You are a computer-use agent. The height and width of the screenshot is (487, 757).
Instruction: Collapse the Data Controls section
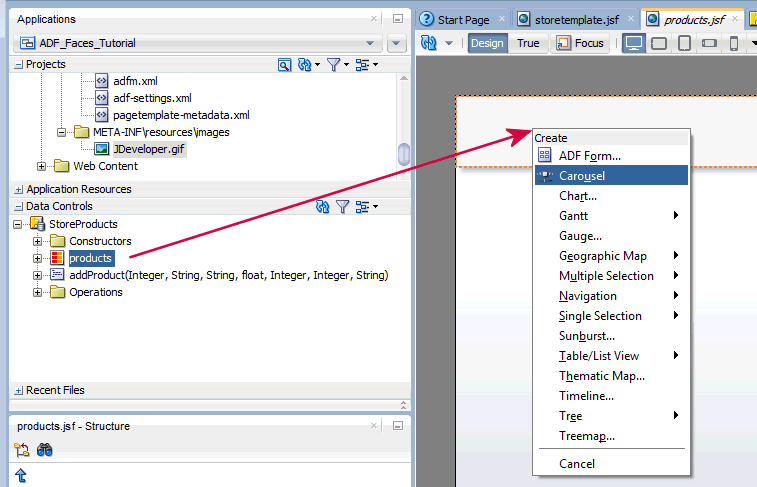[x=18, y=206]
